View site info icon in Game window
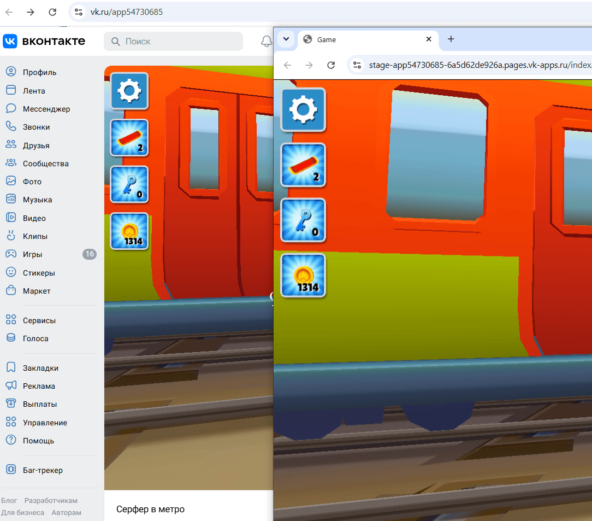Image resolution: width=592 pixels, height=521 pixels. [357, 65]
